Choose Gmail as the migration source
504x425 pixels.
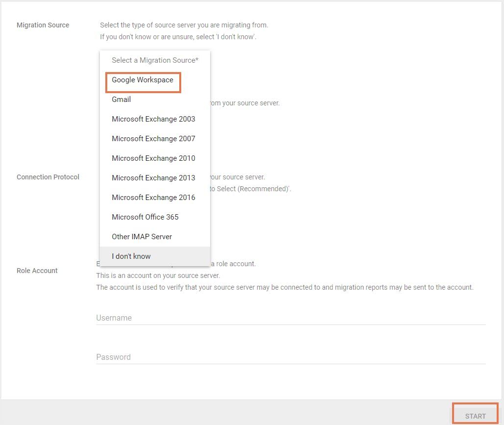click(x=121, y=100)
